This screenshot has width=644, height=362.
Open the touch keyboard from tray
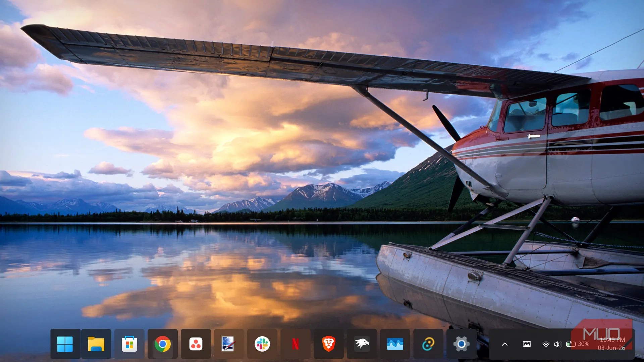pyautogui.click(x=527, y=344)
